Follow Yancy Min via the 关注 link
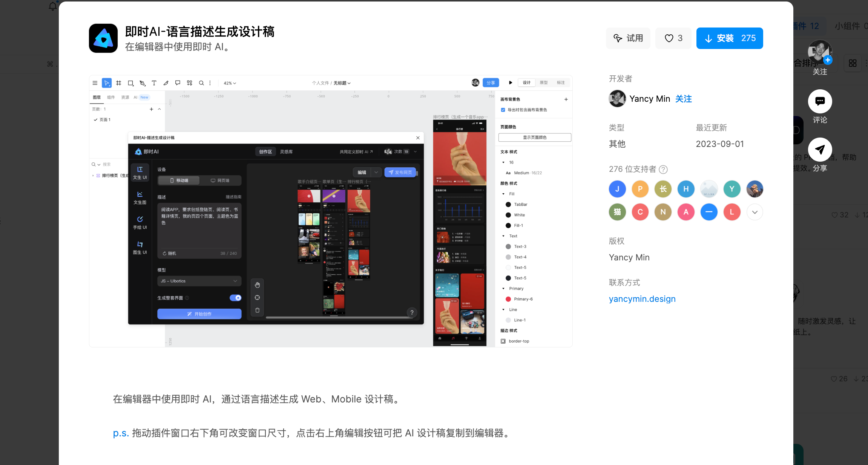Image resolution: width=868 pixels, height=465 pixels. pos(684,99)
